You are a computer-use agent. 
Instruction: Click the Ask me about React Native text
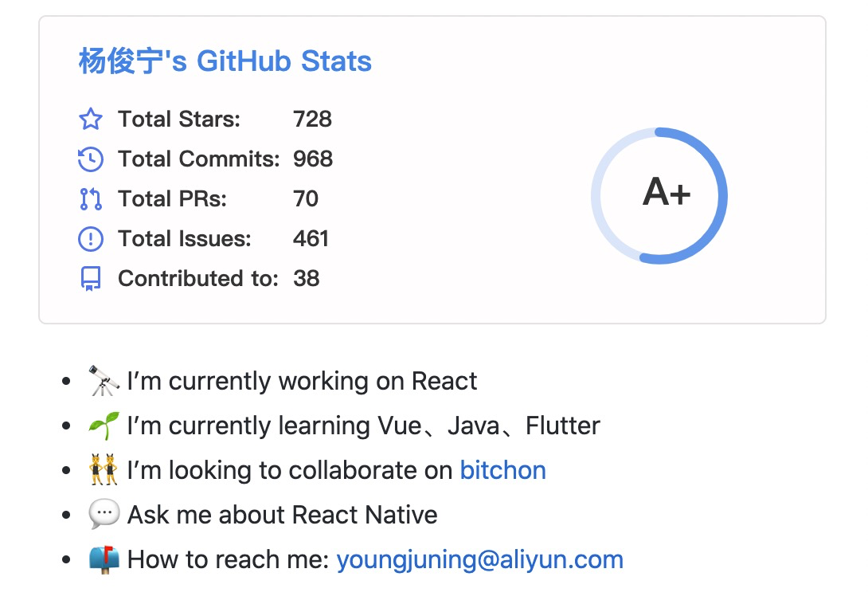tap(282, 515)
